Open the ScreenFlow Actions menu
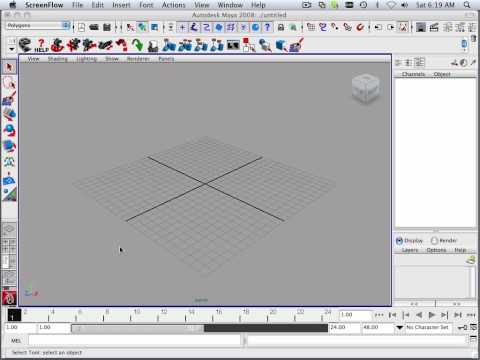The width and height of the screenshot is (480, 360). click(173, 5)
